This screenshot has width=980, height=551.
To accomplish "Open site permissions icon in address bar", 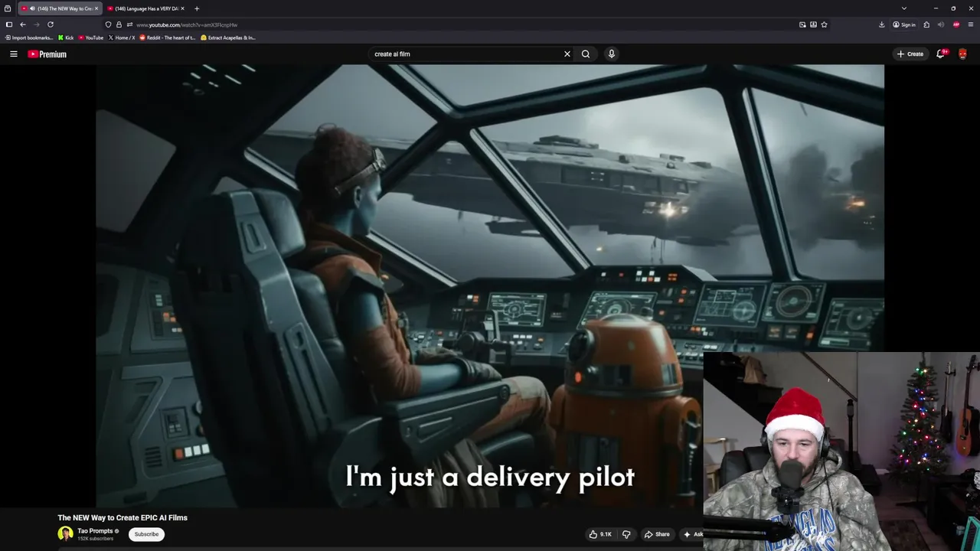I will click(x=129, y=24).
